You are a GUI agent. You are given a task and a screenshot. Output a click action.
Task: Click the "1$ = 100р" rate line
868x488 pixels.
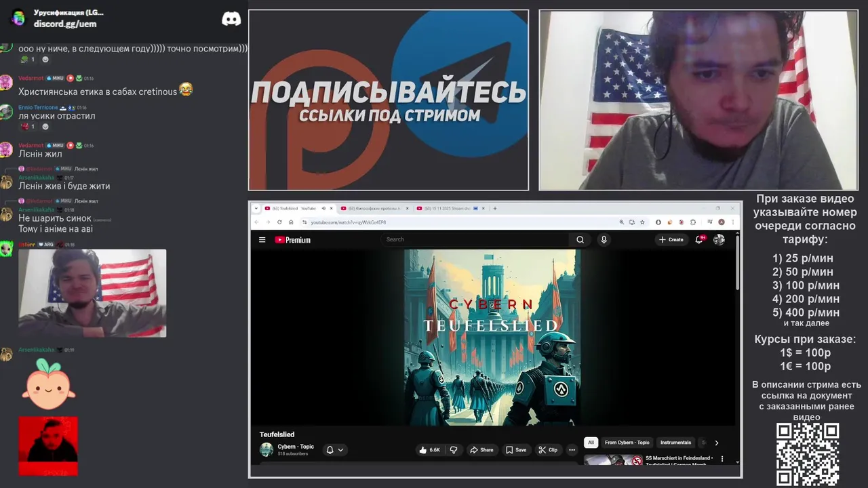(x=805, y=352)
